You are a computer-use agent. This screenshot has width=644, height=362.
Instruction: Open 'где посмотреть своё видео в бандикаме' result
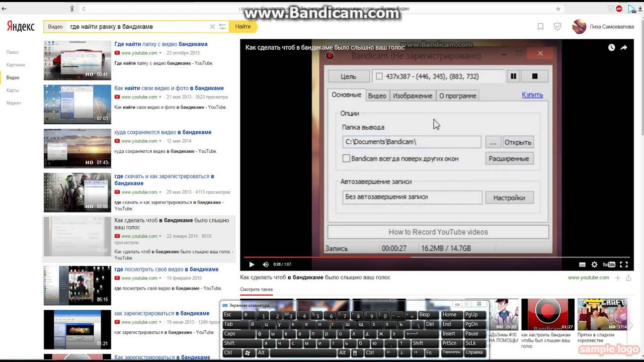point(167,269)
